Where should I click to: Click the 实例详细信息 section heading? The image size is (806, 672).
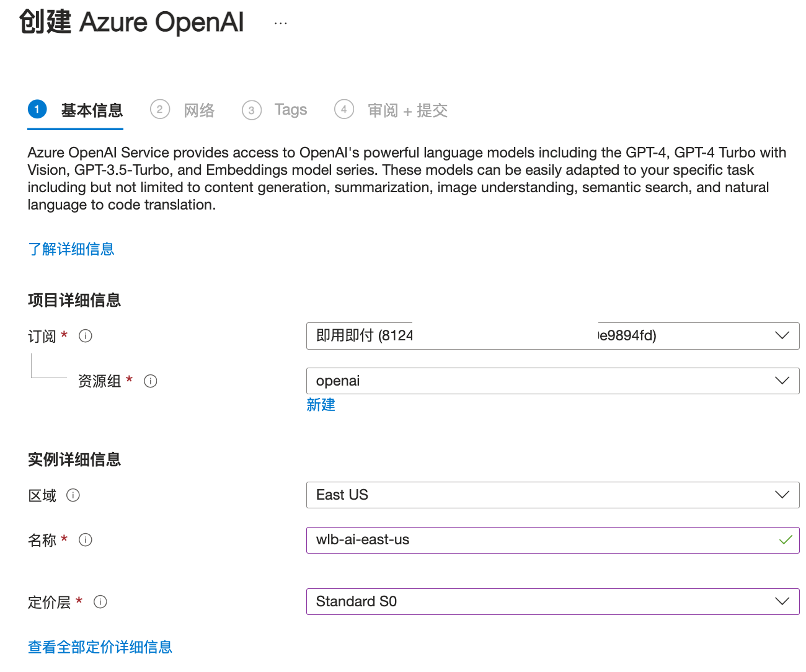[74, 459]
